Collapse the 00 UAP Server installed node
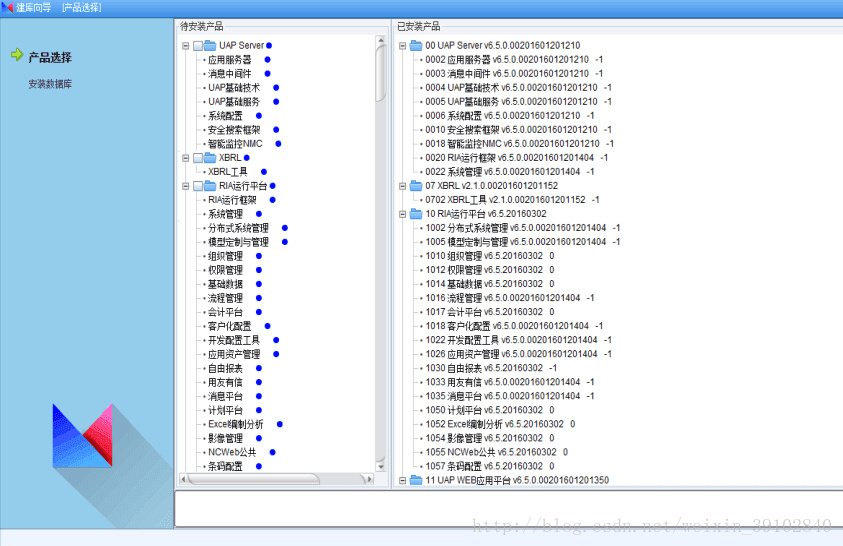Image resolution: width=843 pixels, height=546 pixels. [402, 46]
